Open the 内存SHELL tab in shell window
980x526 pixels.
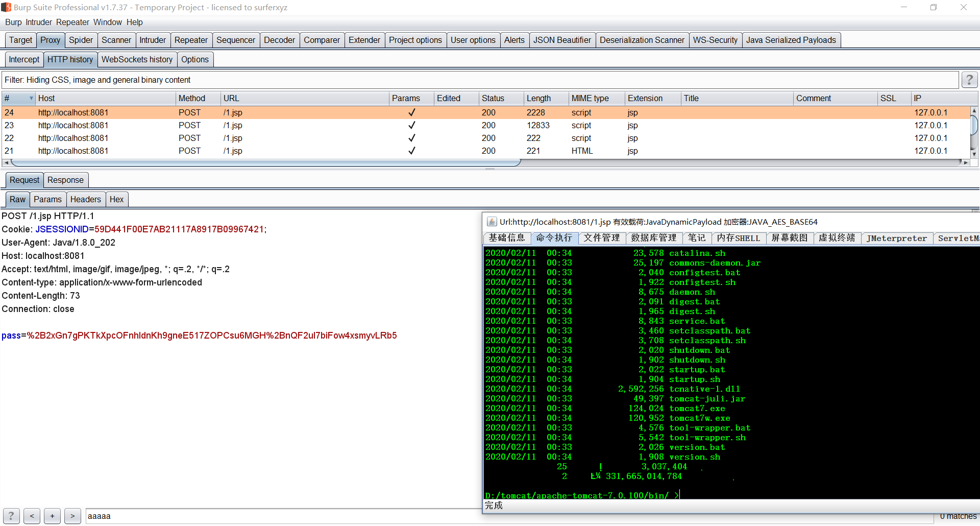(x=739, y=238)
